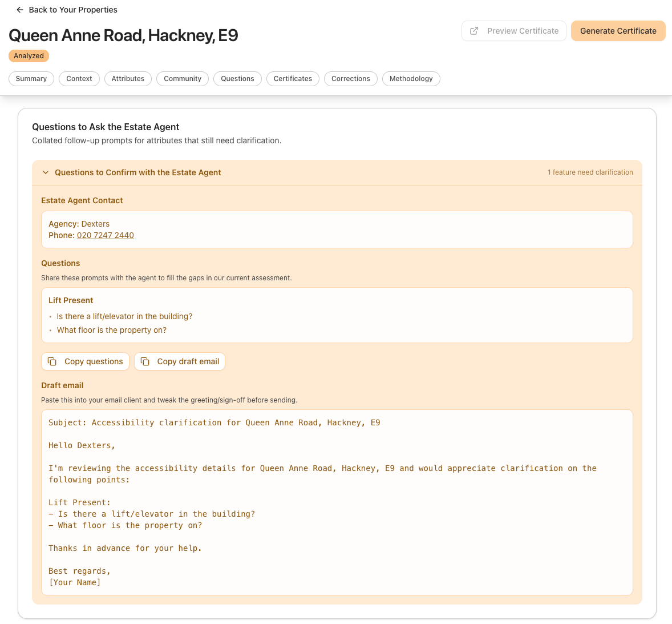
Task: Click the Analyzed status badge
Action: [x=29, y=55]
